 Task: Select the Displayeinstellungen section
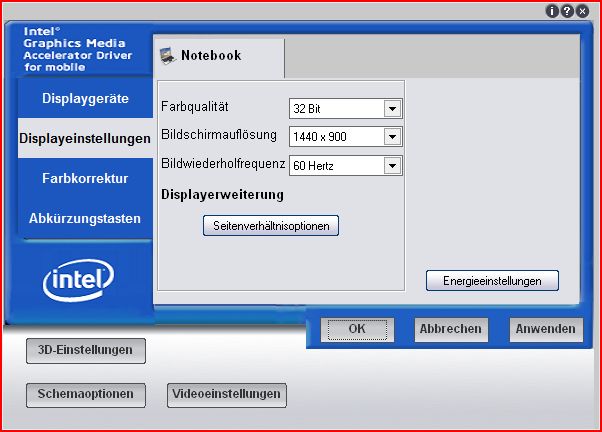85,138
